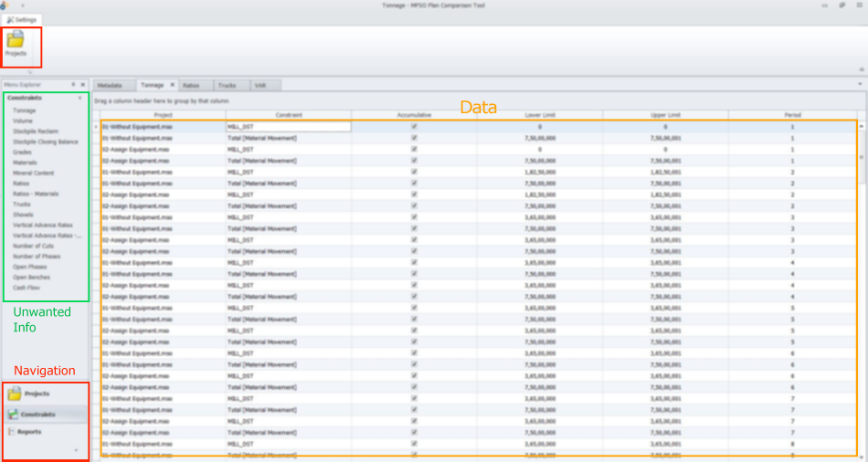
Task: Close the Tonnage tab with its X
Action: point(172,85)
